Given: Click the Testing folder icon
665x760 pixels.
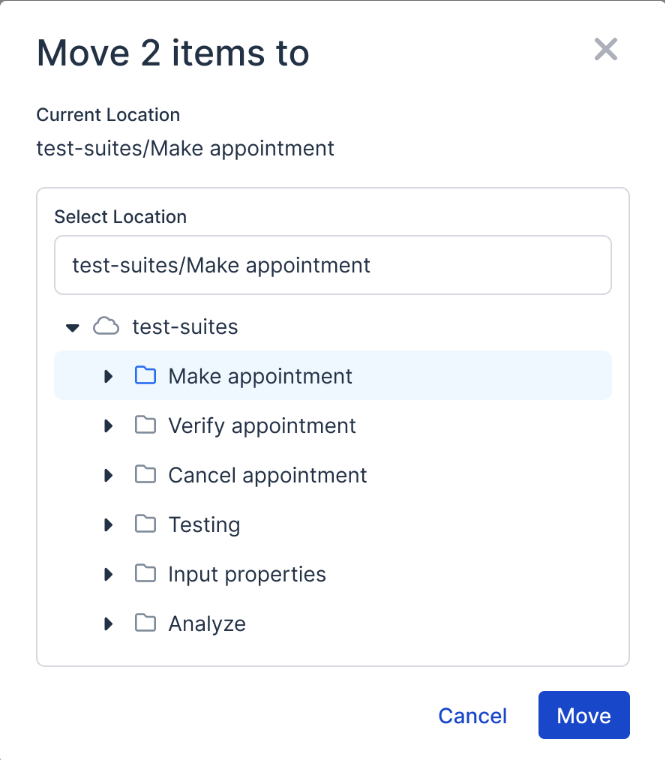Looking at the screenshot, I should (146, 524).
